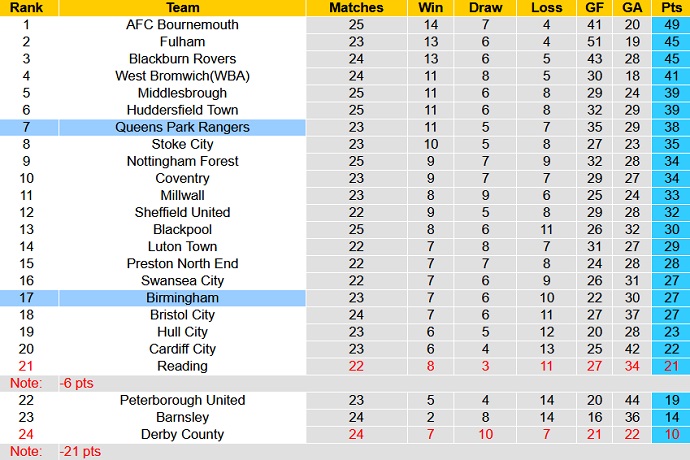Click the Matches column header
Screen dimensions: 690x460
[356, 7]
